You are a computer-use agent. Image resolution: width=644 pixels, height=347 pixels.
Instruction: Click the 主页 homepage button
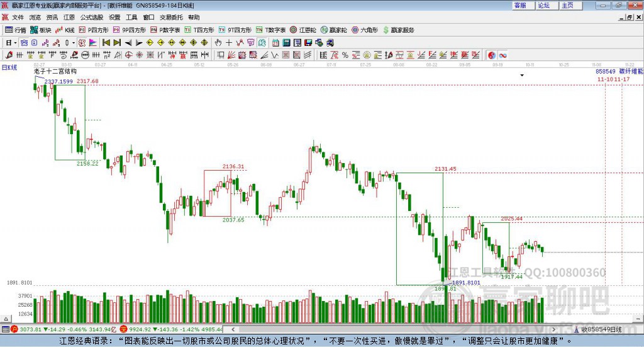tap(571, 5)
